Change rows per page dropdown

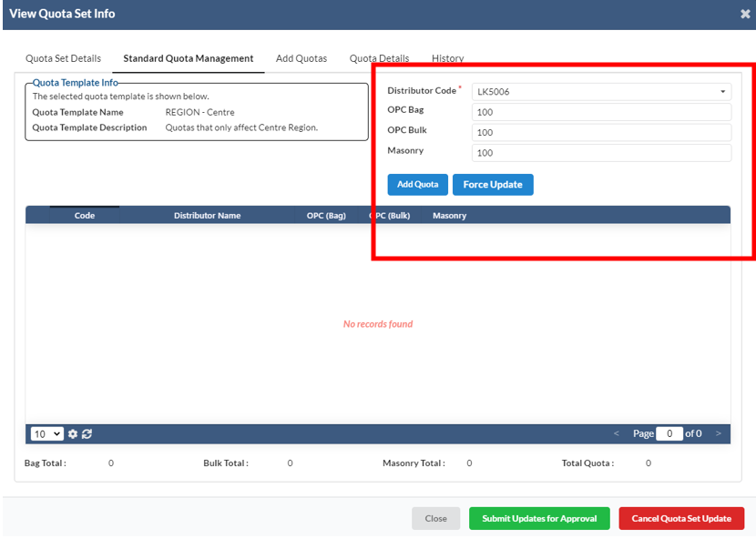coord(46,433)
